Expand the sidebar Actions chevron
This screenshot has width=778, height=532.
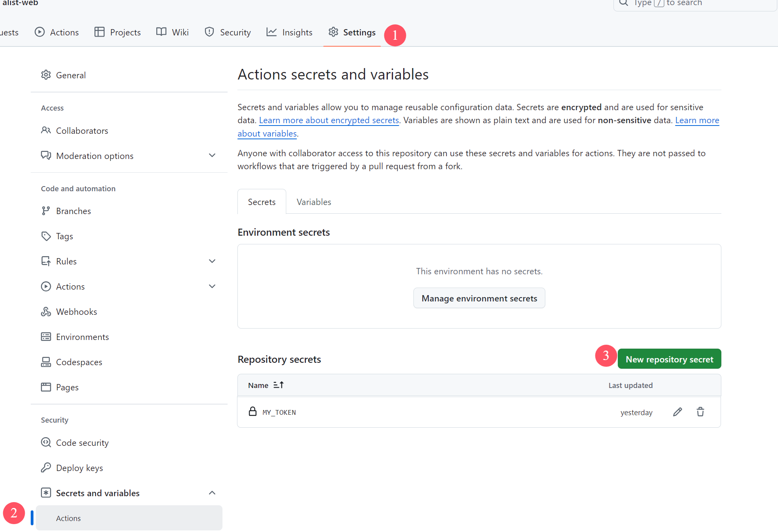212,286
